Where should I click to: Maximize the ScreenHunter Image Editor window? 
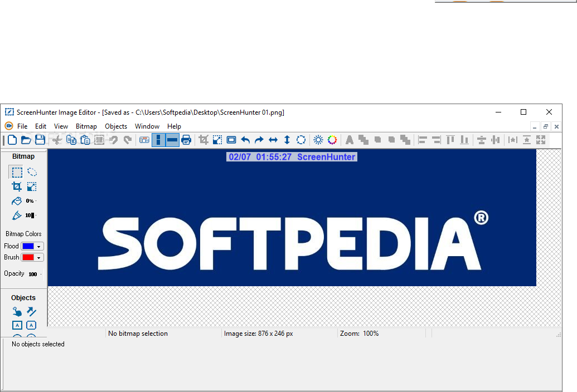pyautogui.click(x=523, y=112)
